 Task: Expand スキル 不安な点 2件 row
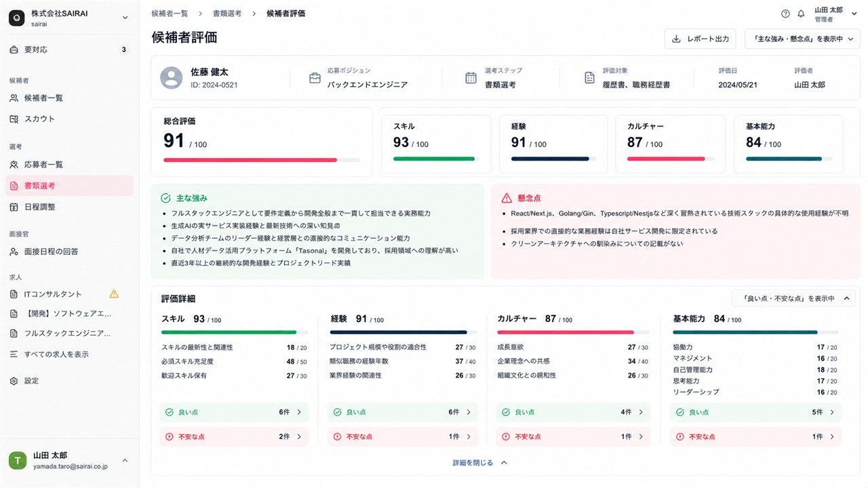point(234,436)
